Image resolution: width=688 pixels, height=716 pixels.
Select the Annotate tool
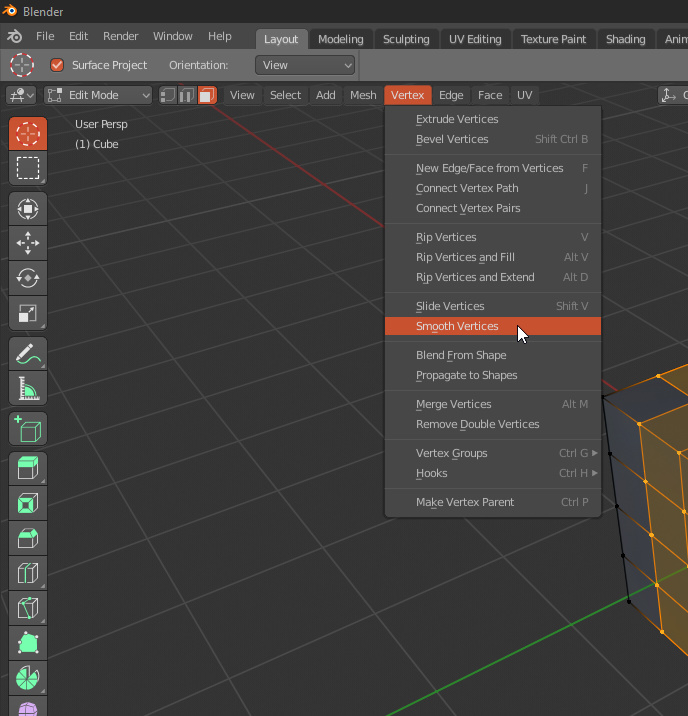click(28, 353)
